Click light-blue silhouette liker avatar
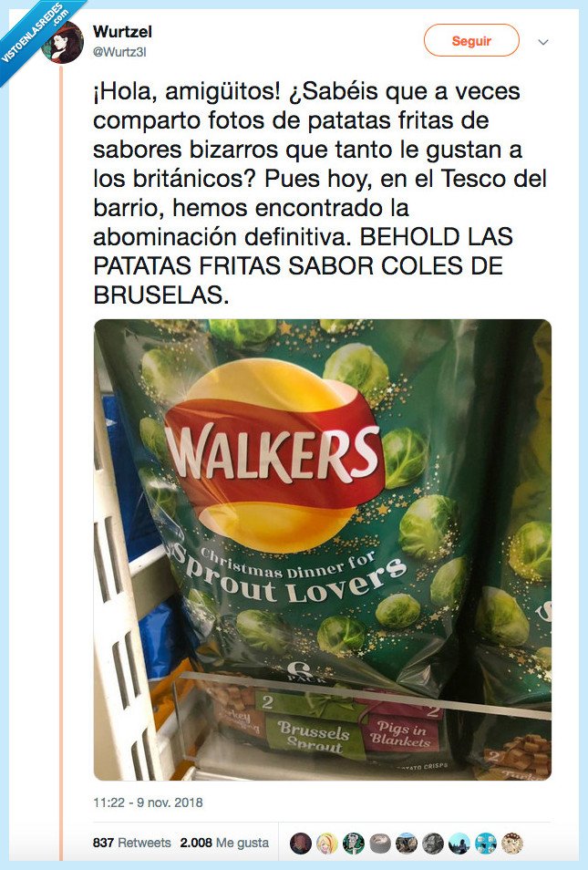Viewport: 588px width, 870px height. point(459,843)
